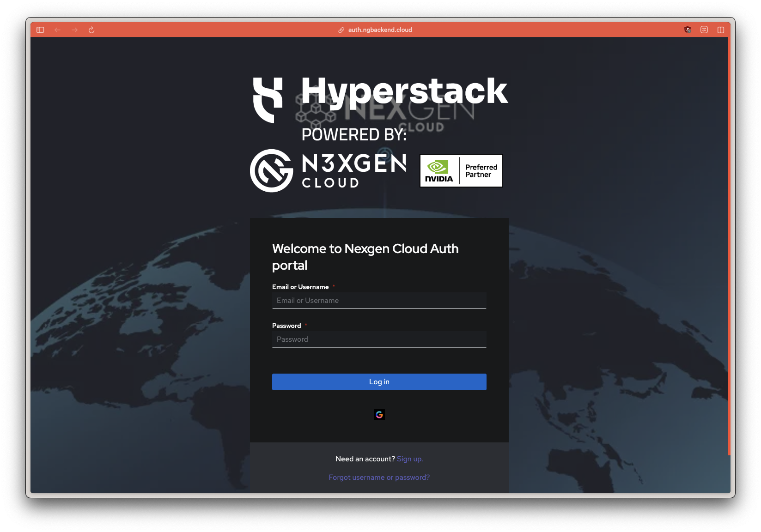Image resolution: width=761 pixels, height=532 pixels.
Task: Click the Log in button
Action: (379, 382)
